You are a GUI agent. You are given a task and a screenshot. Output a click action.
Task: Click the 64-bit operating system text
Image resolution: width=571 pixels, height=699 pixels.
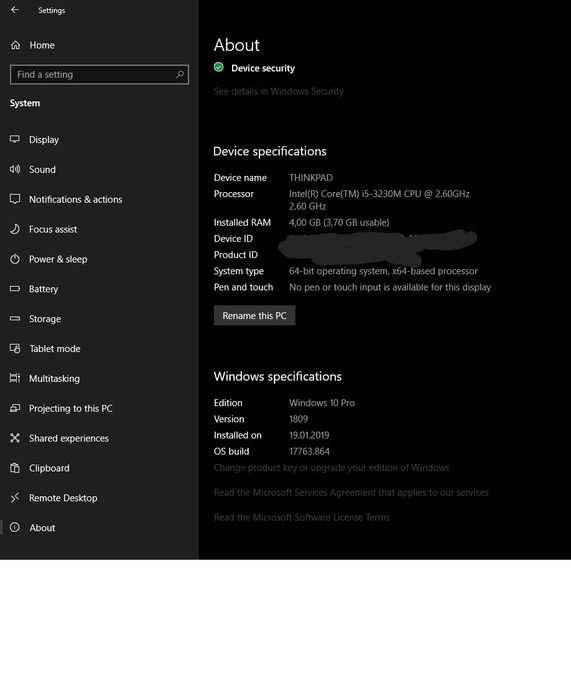[x=383, y=271]
